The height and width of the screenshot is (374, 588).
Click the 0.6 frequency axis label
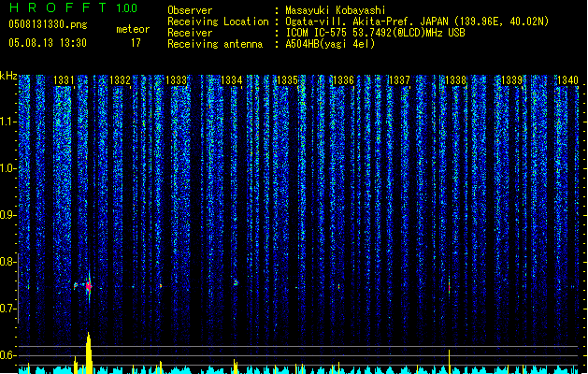click(x=7, y=355)
